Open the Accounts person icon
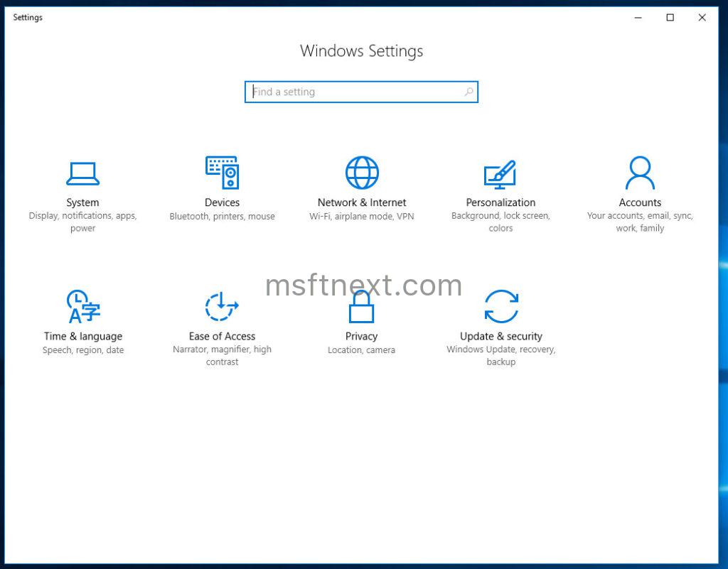 640,173
